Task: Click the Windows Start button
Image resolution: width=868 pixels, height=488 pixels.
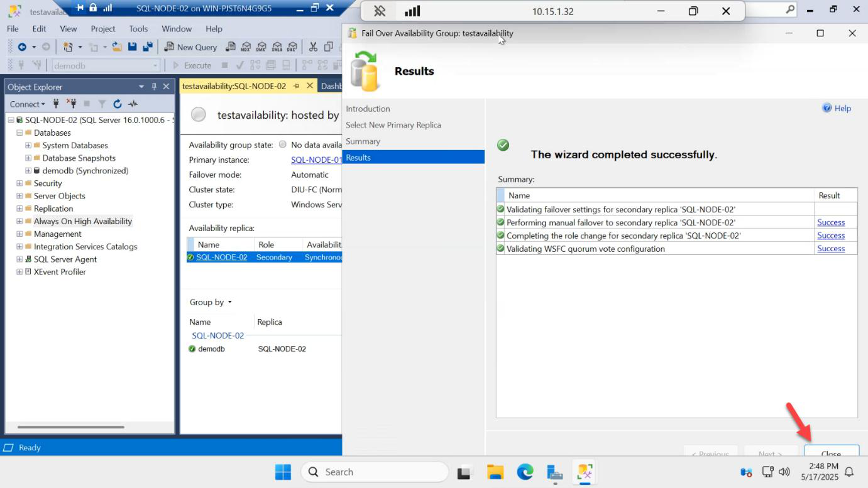Action: tap(283, 472)
